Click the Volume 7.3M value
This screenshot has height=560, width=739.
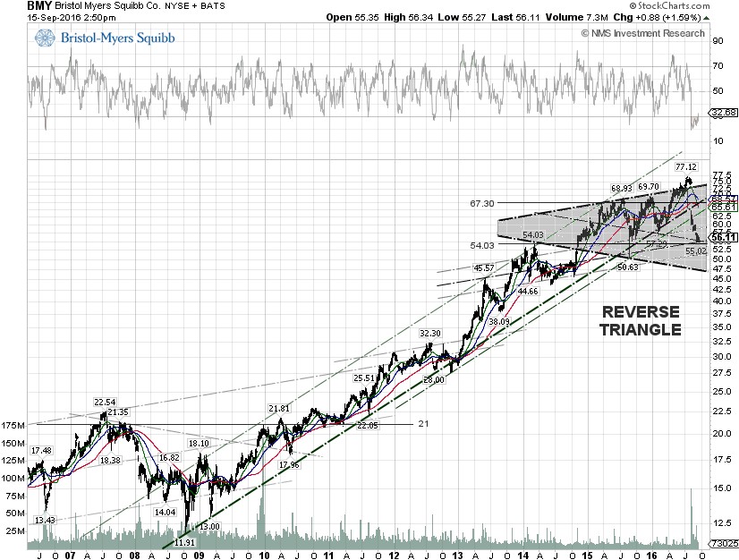click(x=576, y=17)
